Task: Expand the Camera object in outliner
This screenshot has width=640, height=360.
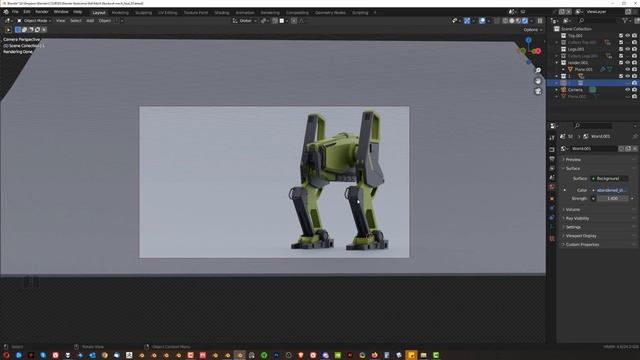Action: (x=557, y=89)
